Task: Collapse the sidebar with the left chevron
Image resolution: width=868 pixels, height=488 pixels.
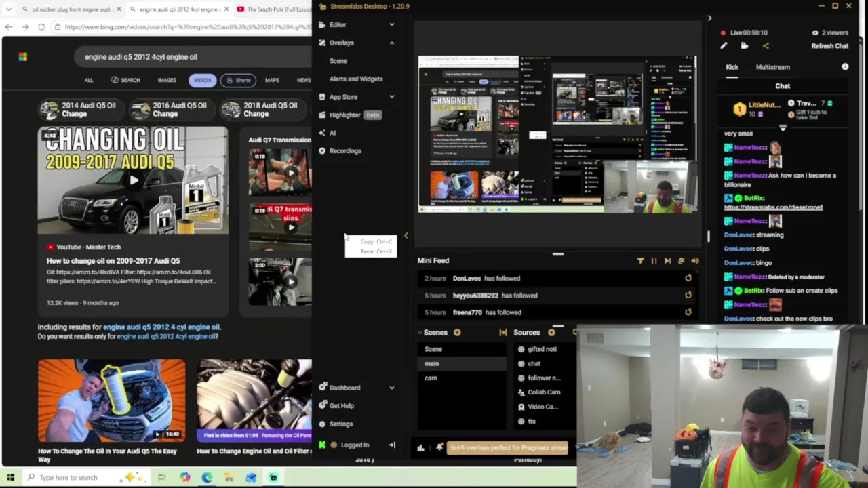Action: coord(406,236)
